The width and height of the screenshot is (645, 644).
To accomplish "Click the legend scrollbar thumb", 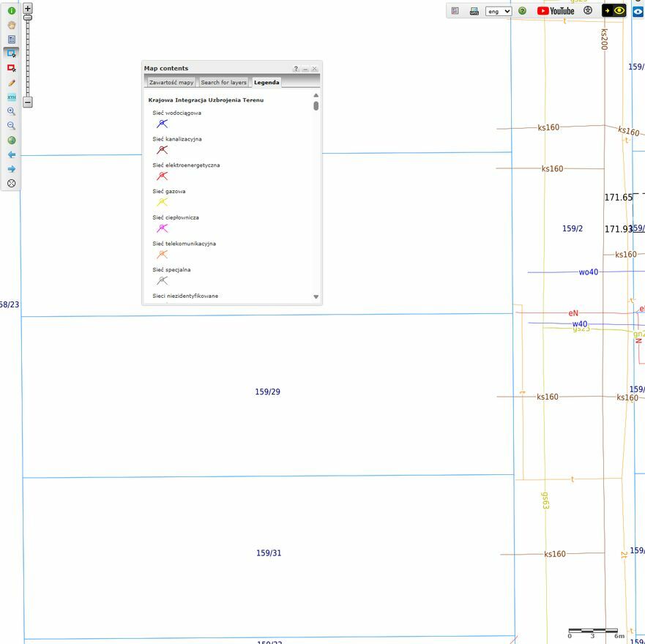I will tap(316, 106).
